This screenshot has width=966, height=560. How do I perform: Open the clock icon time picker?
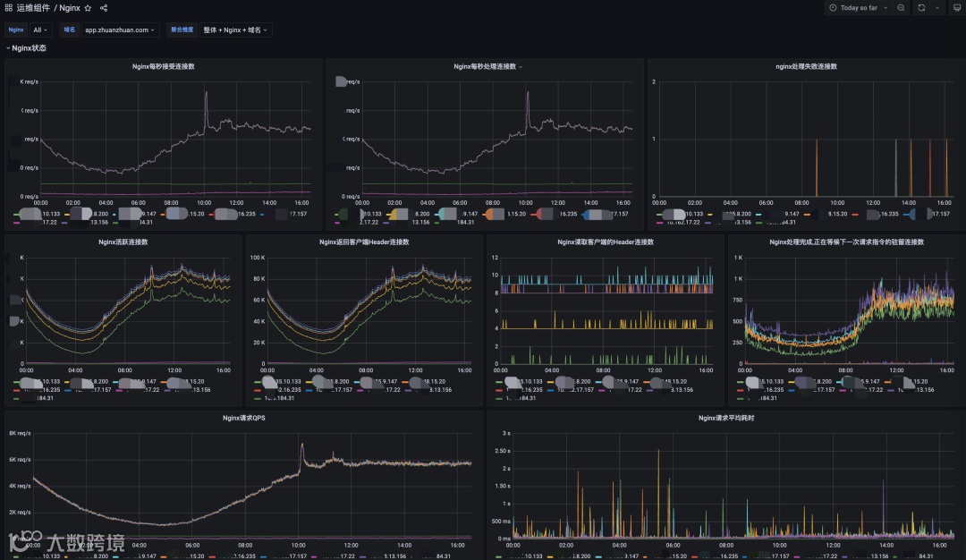833,8
